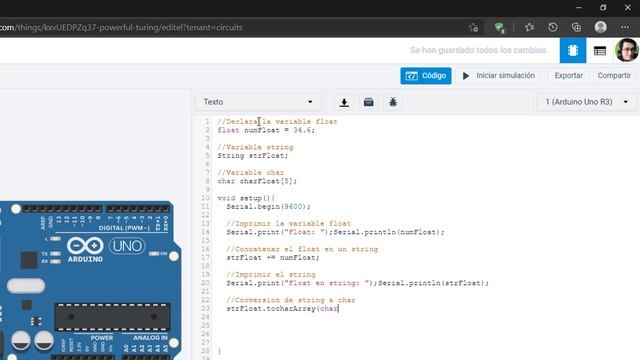Start simulation with Iniciar simulación
640x360 pixels.
(x=499, y=76)
